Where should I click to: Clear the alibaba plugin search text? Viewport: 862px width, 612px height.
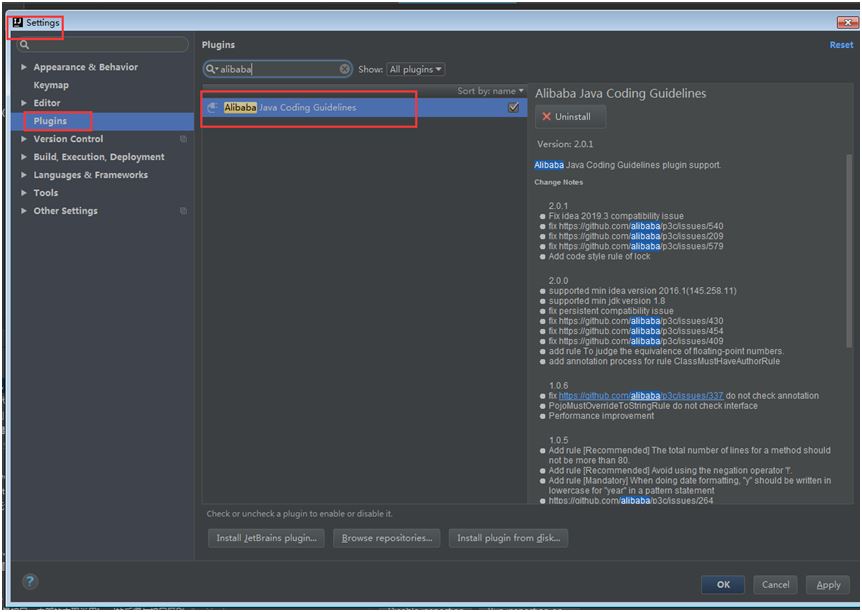click(x=344, y=69)
